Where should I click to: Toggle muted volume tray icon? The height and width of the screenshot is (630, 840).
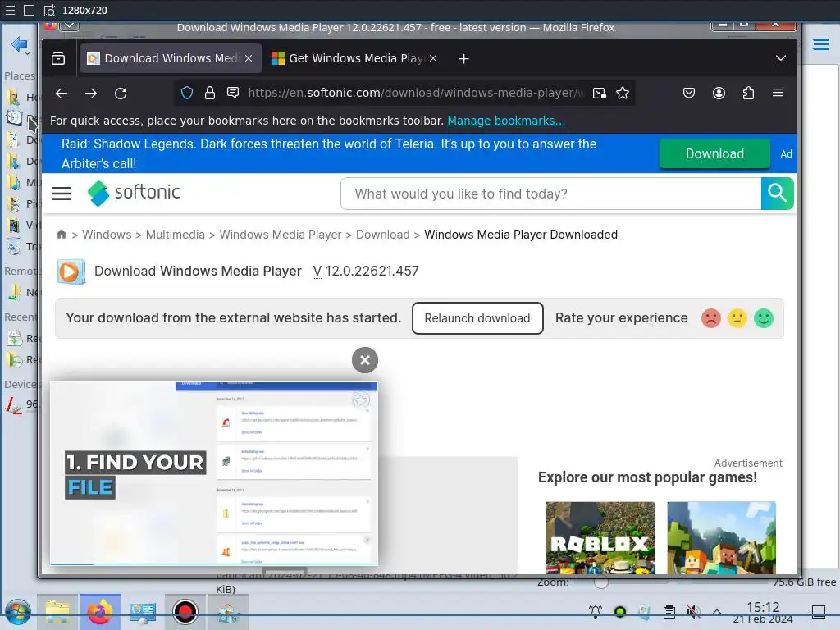[693, 612]
